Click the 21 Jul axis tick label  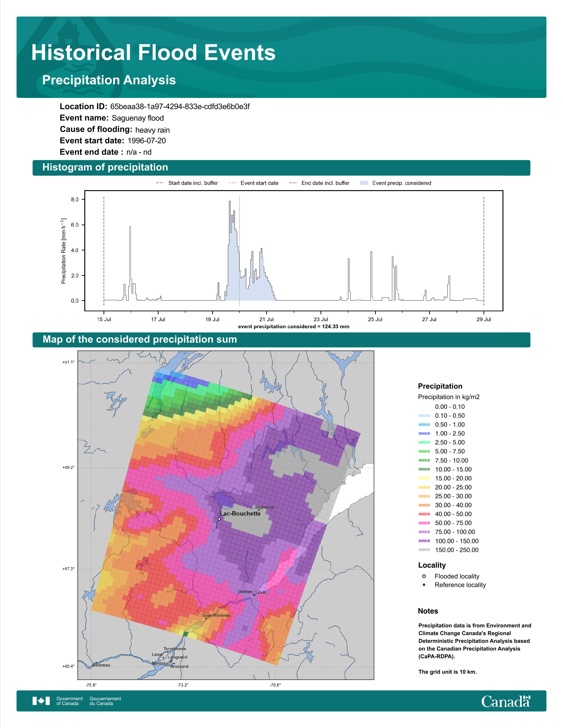click(266, 319)
